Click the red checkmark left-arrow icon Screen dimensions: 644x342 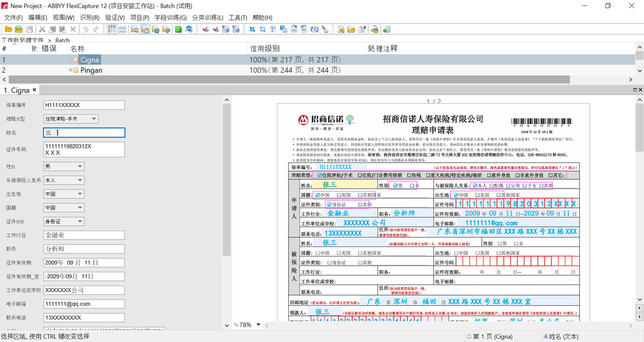tap(205, 30)
